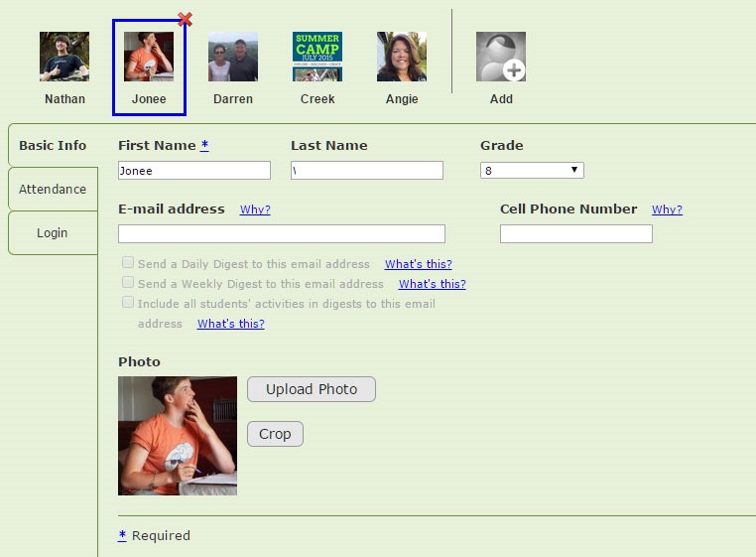Click the Upload Photo button
Viewport: 756px width, 557px height.
pyautogui.click(x=312, y=389)
